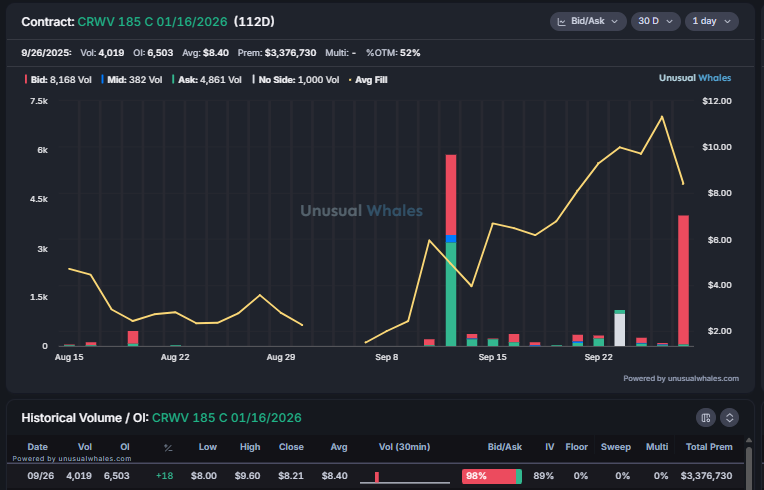Click the 98% Bid/Ask ratio bar
This screenshot has width=764, height=490.
pos(491,476)
